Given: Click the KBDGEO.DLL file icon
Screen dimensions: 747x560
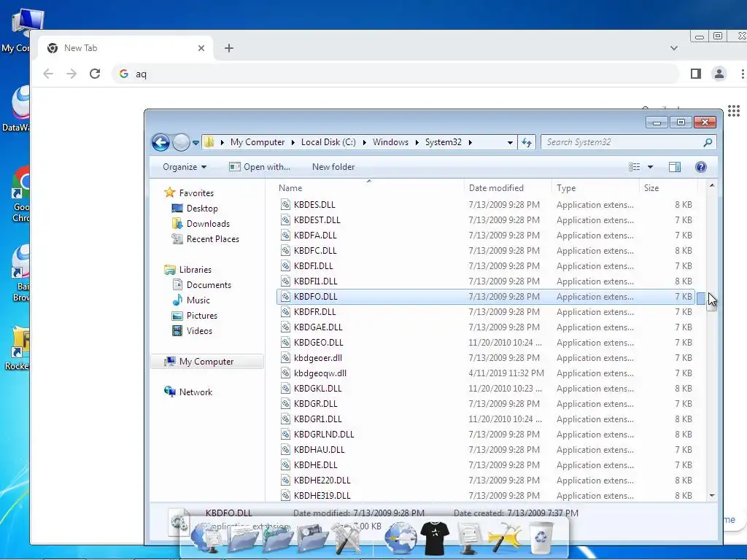Looking at the screenshot, I should (x=285, y=343).
